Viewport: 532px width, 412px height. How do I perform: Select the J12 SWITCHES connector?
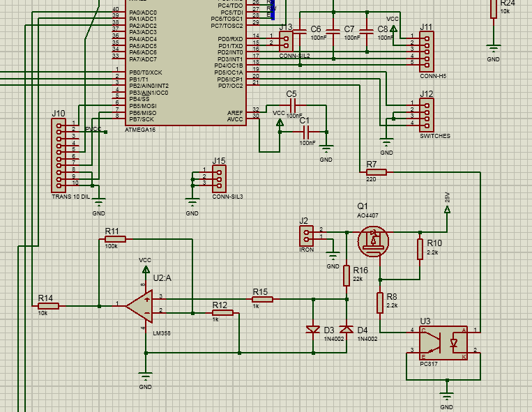(x=425, y=114)
